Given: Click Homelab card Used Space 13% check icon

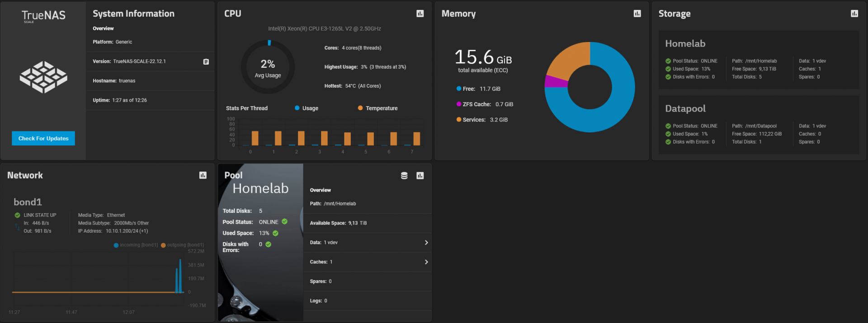Looking at the screenshot, I should (x=668, y=69).
